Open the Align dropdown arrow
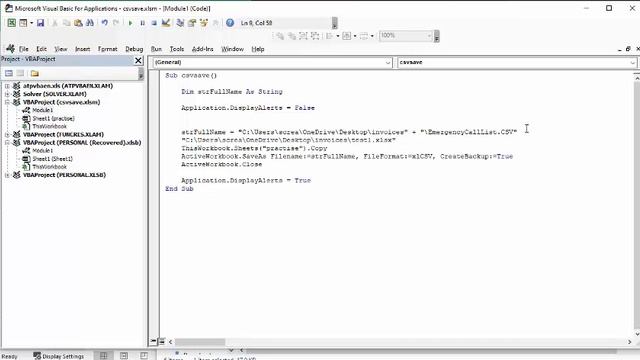The height and width of the screenshot is (360, 640). coord(338,36)
